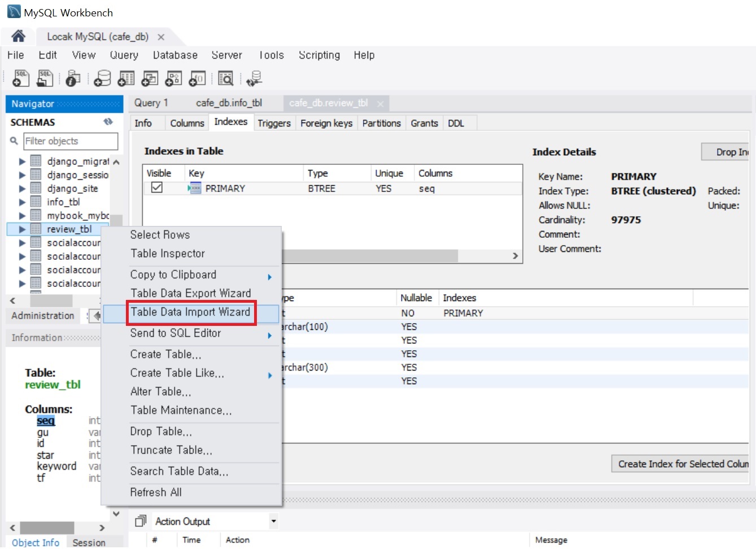
Task: Select the socialaccount table row under review_tbl
Action: pos(73,243)
